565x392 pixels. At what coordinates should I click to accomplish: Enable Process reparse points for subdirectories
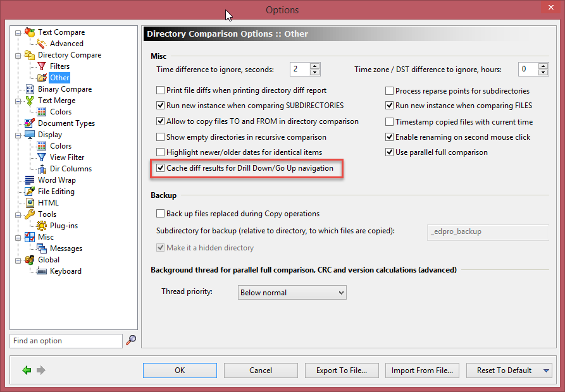click(389, 90)
